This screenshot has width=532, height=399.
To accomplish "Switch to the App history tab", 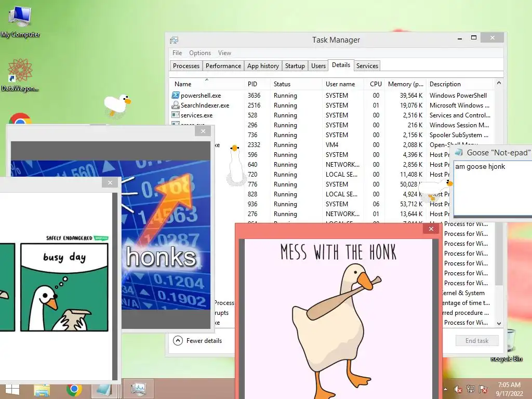I will pos(263,66).
